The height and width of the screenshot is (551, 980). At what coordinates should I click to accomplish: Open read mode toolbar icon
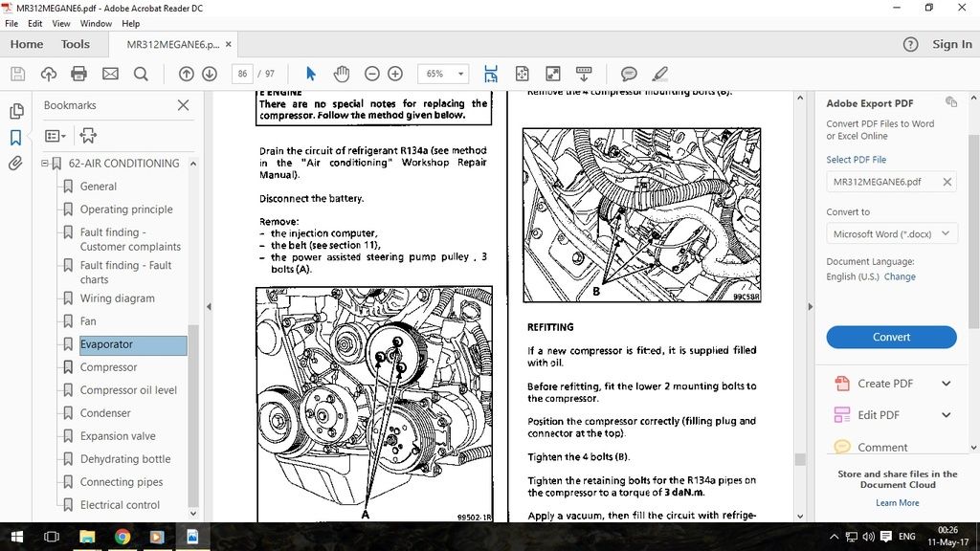[x=584, y=74]
